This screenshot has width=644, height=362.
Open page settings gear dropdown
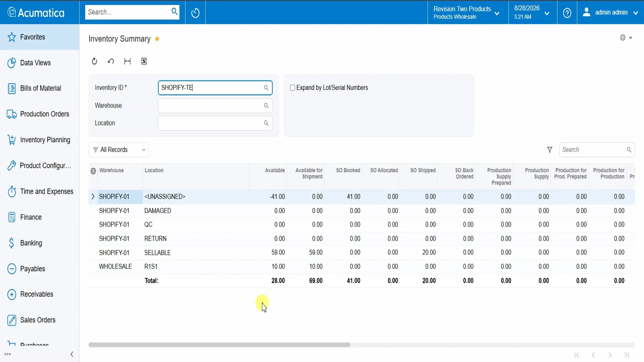click(x=626, y=38)
